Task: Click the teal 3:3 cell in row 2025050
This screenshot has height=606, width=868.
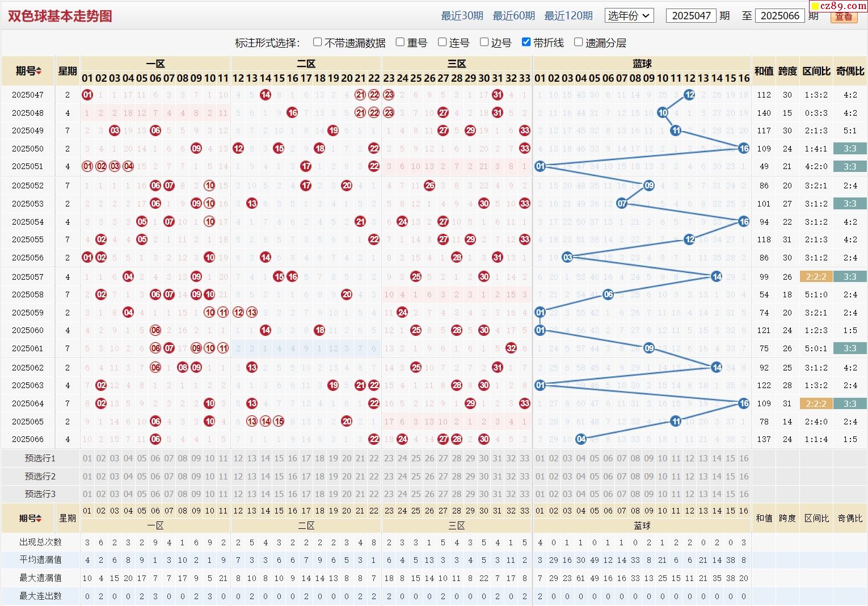Action: 850,149
